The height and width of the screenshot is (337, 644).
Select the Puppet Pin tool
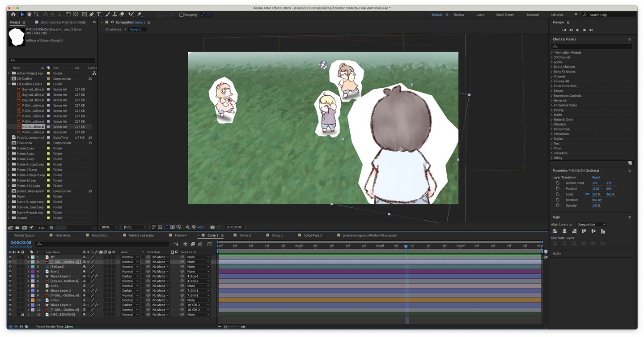(139, 14)
